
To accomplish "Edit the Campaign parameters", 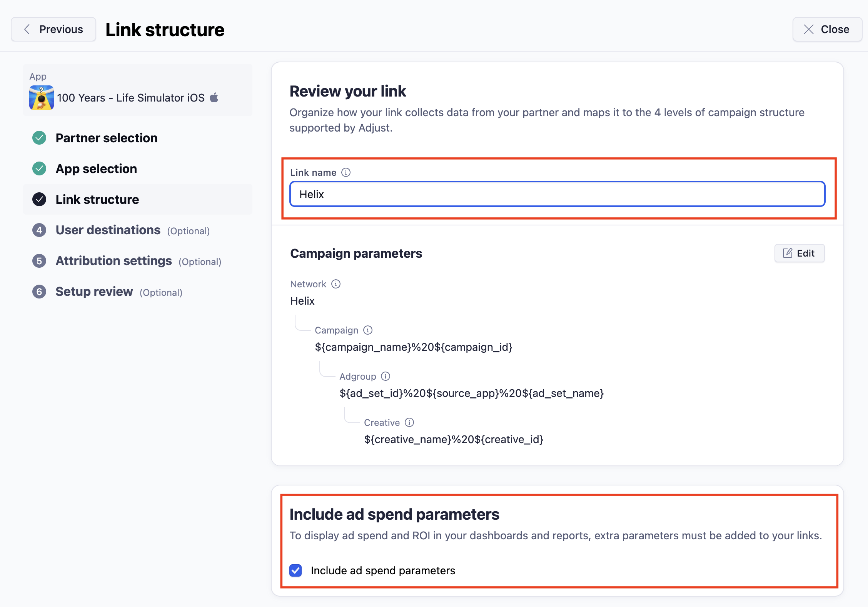I will coord(800,253).
